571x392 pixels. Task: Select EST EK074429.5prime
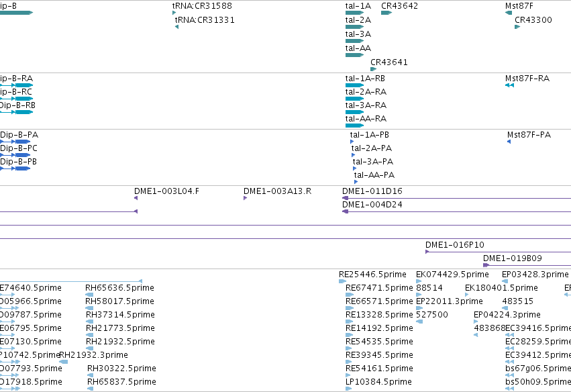[x=452, y=275]
